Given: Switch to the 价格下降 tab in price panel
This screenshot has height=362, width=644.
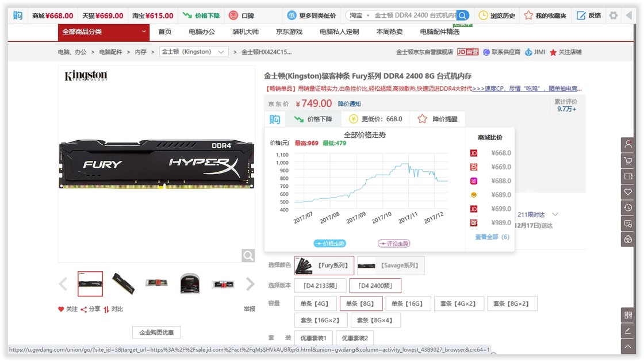Looking at the screenshot, I should click(313, 119).
